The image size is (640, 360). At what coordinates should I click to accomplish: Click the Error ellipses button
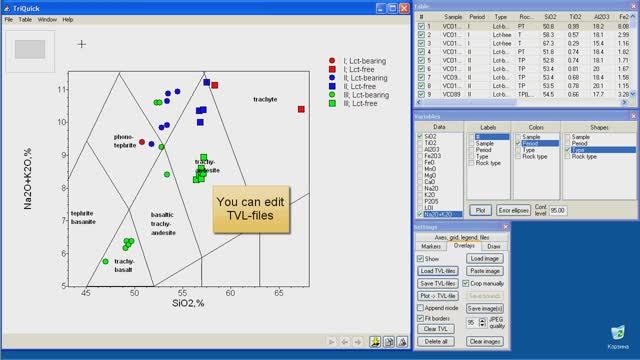[x=513, y=210]
